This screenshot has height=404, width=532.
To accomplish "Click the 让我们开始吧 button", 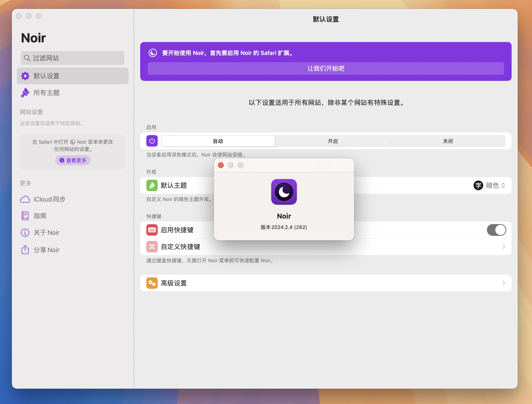I will [x=326, y=68].
